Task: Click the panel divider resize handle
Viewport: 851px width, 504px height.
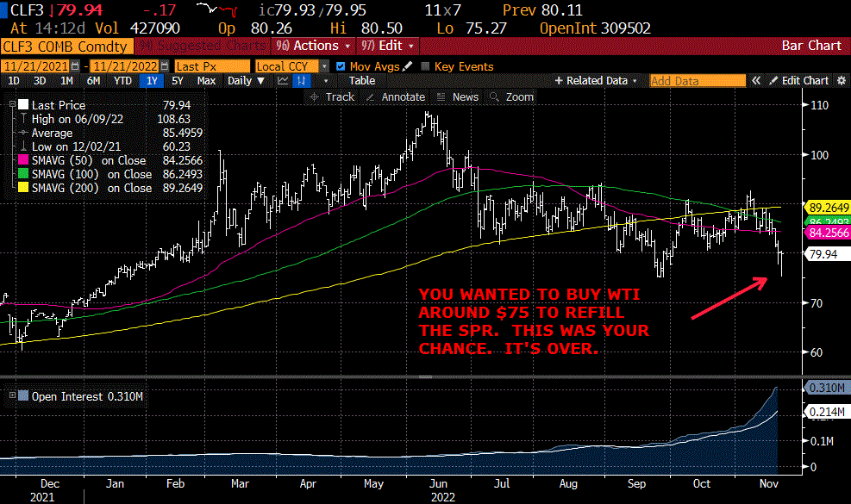Action: click(426, 376)
